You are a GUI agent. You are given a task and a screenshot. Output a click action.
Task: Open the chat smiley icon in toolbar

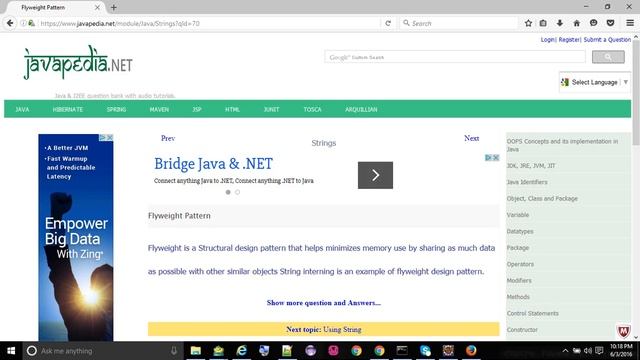pos(593,23)
